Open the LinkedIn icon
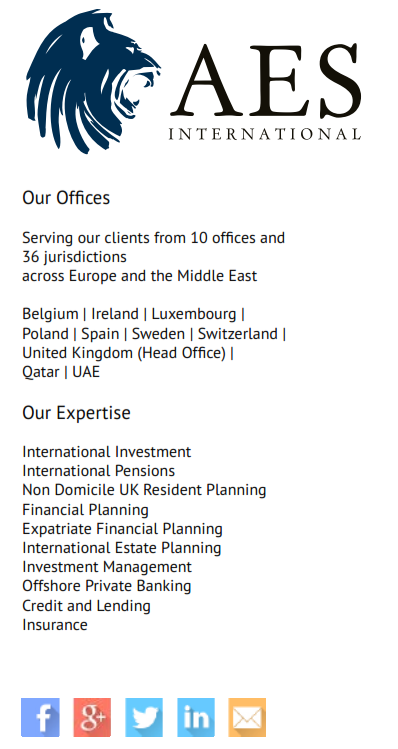 tap(196, 717)
